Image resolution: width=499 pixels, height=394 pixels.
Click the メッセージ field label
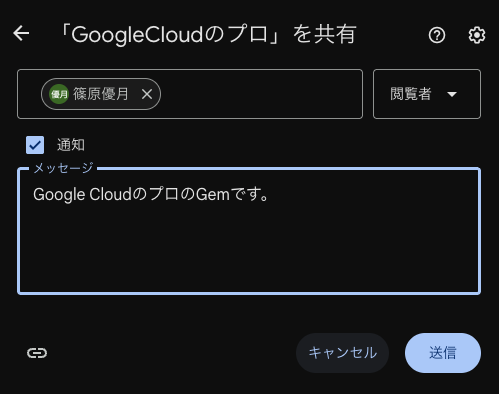63,168
